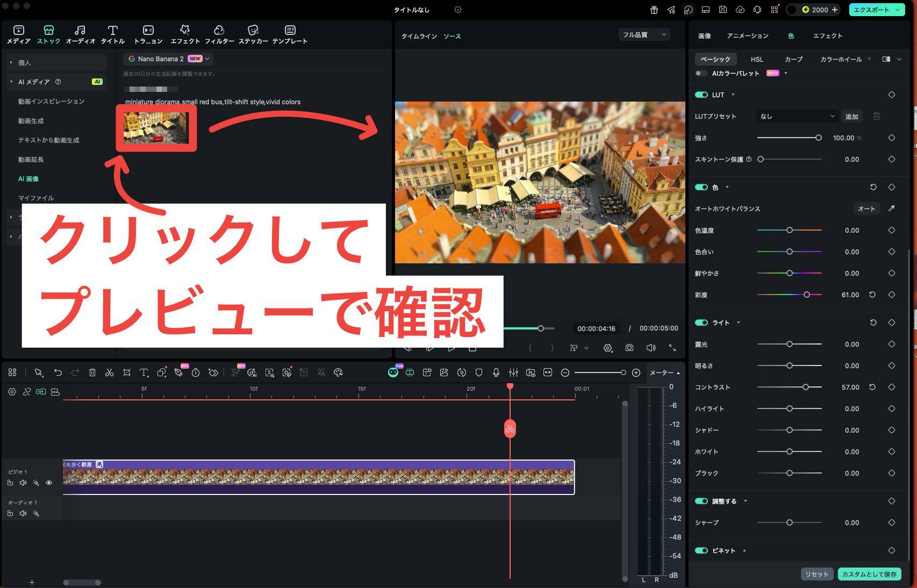Click the zoom out minus on timeline
This screenshot has height=588, width=917.
click(x=565, y=372)
